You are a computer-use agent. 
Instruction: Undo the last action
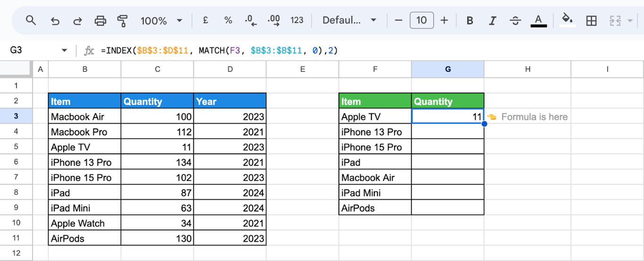tap(55, 20)
